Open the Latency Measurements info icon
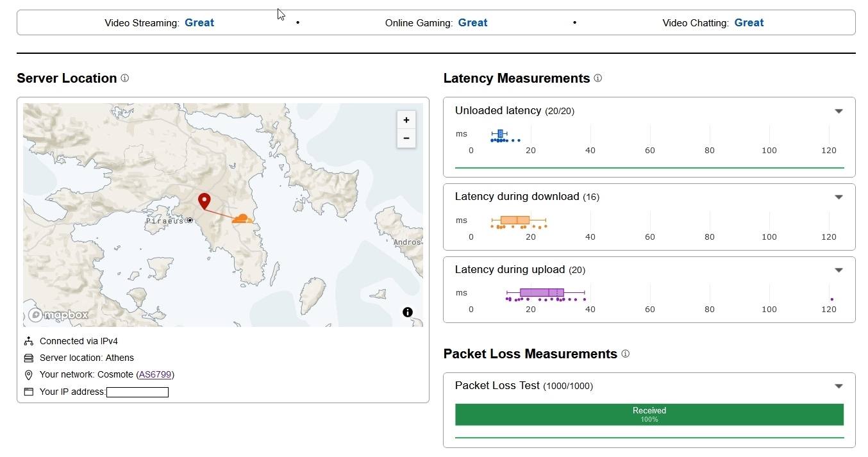This screenshot has height=457, width=868. [598, 78]
